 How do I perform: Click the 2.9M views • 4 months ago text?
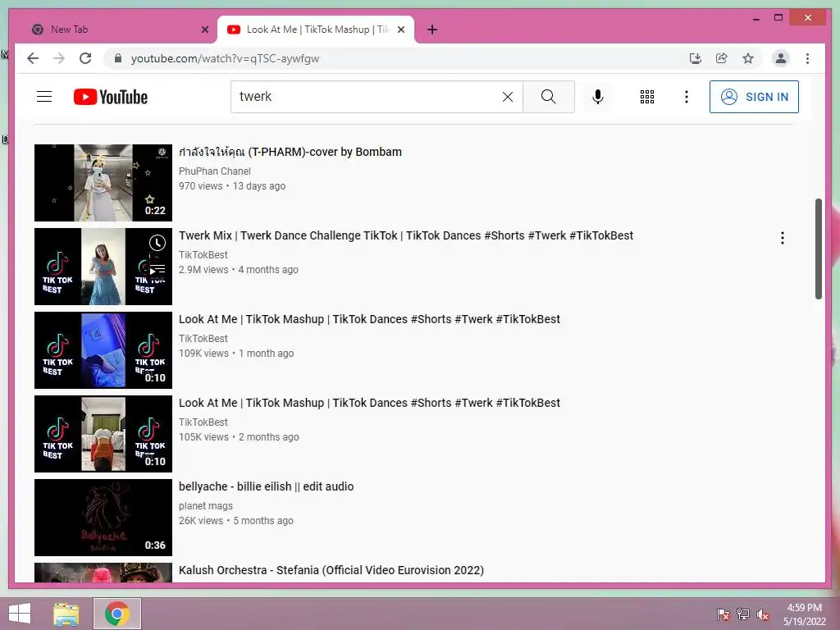239,269
